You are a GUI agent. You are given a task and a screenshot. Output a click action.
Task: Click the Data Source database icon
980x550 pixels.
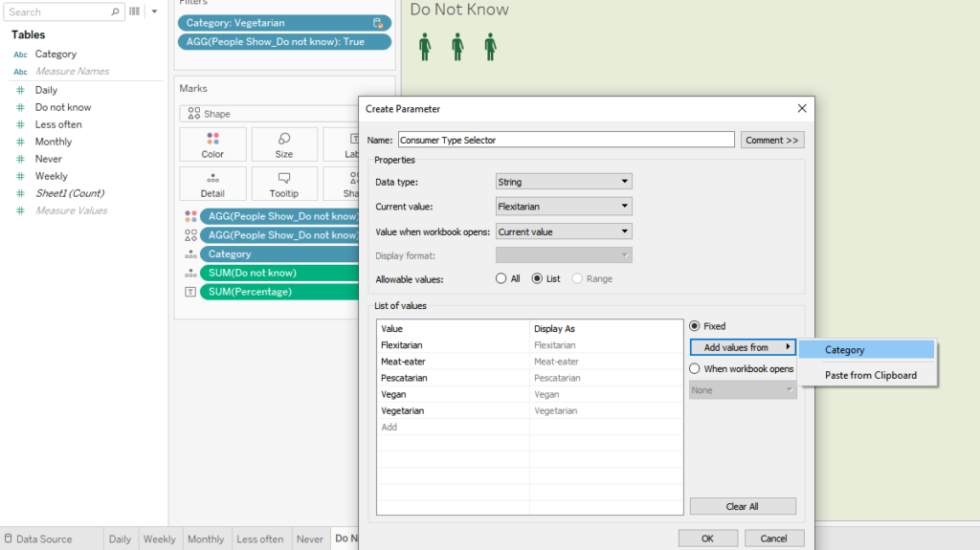click(x=8, y=539)
